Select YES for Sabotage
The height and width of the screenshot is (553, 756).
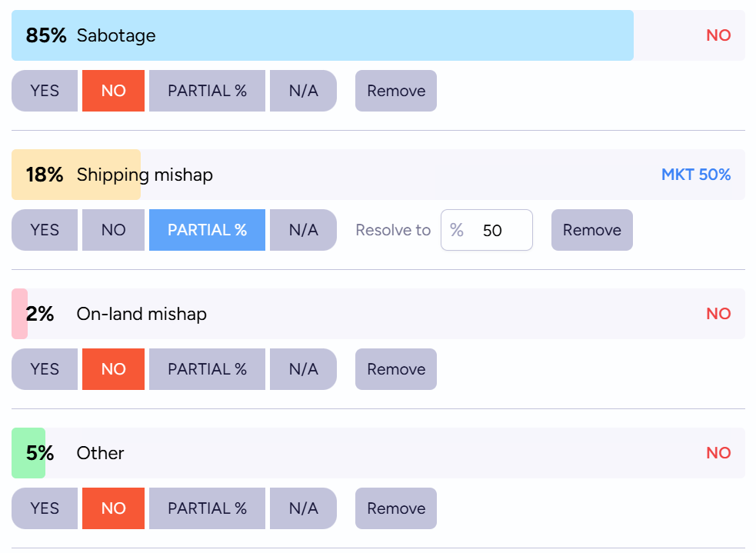45,91
